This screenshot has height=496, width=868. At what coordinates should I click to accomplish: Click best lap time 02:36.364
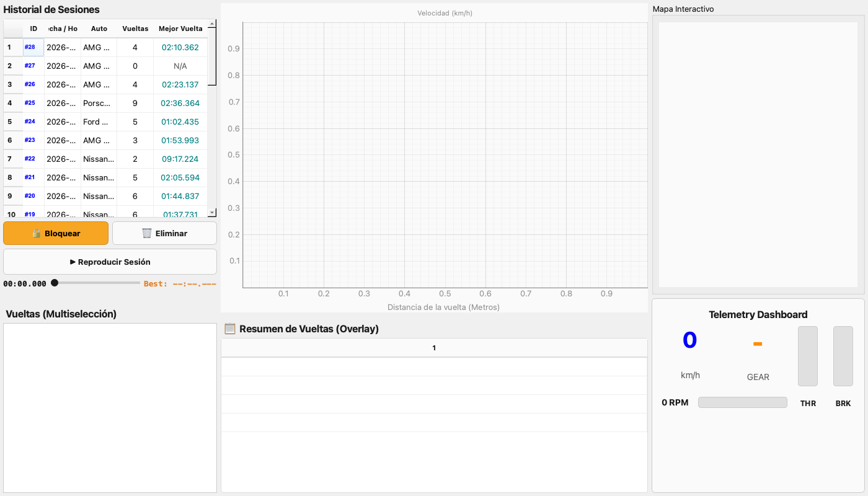(180, 103)
